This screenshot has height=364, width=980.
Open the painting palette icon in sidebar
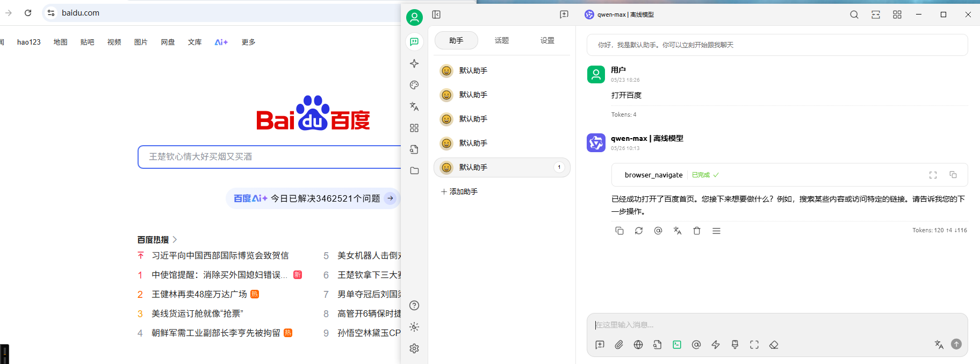pyautogui.click(x=414, y=85)
